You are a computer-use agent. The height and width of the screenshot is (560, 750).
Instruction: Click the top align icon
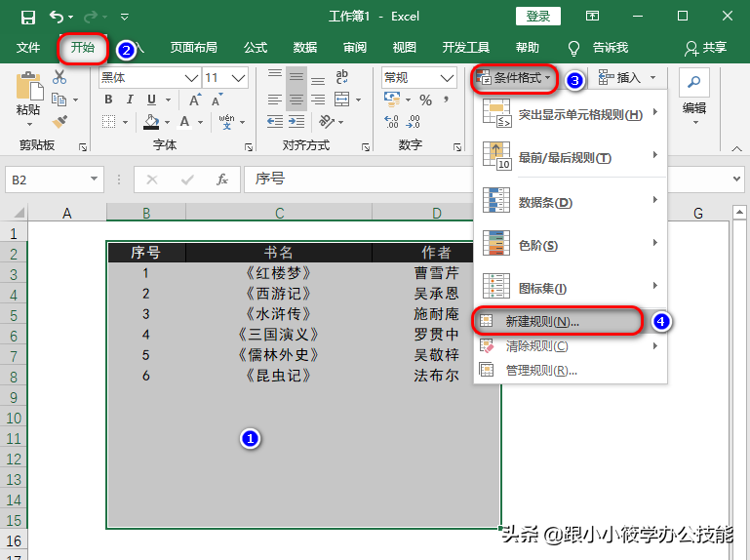tap(275, 76)
